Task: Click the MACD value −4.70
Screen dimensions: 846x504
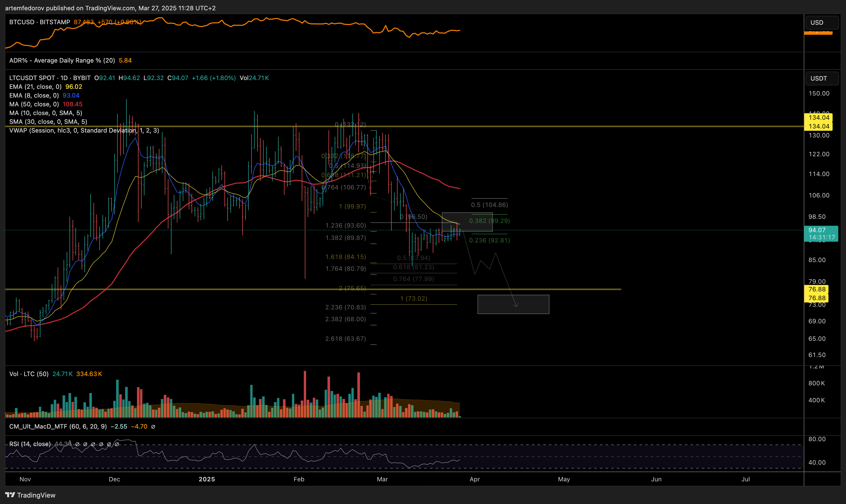Action: pos(139,427)
